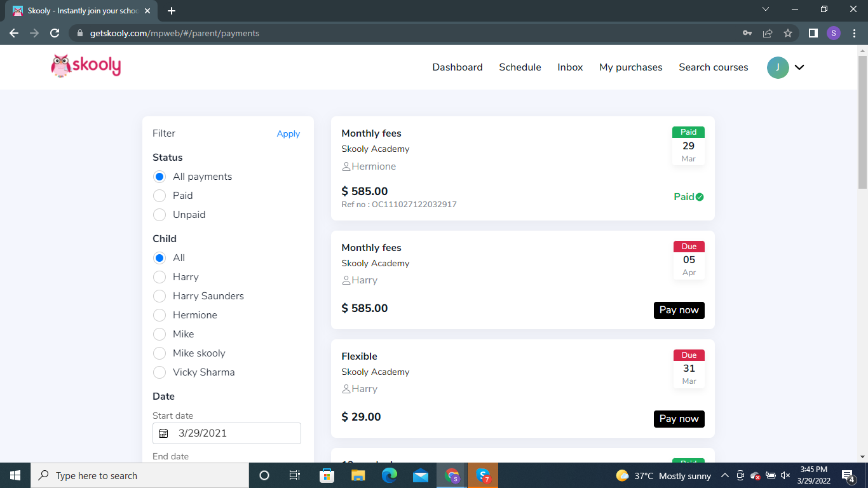Open the Chrome profile avatar S
Image resolution: width=868 pixels, height=488 pixels.
(x=834, y=33)
